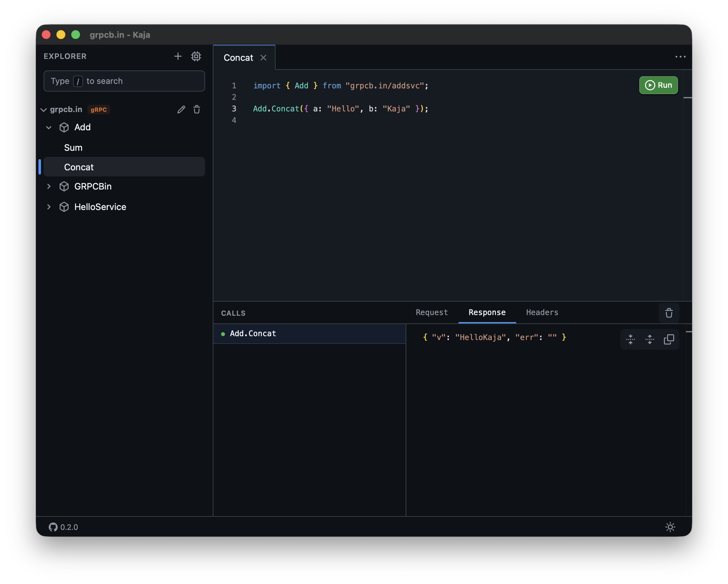Create a new project with the plus icon
Image resolution: width=728 pixels, height=584 pixels.
(x=178, y=56)
